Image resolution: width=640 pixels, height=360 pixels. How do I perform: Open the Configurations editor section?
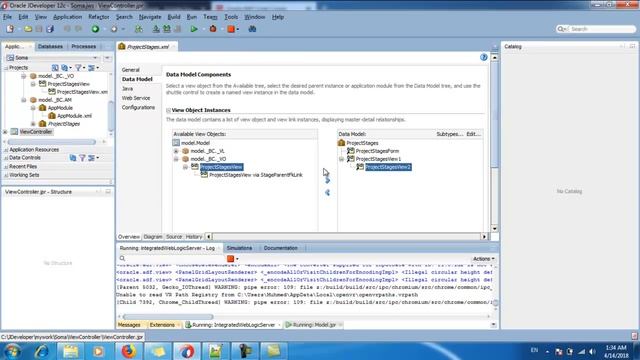[x=138, y=107]
